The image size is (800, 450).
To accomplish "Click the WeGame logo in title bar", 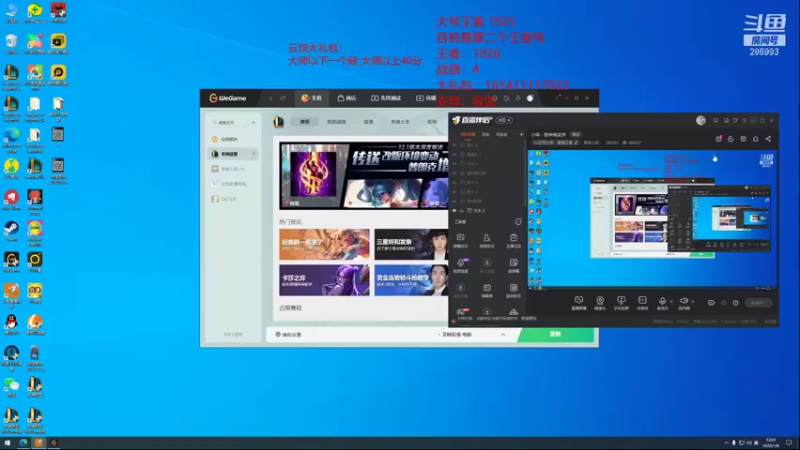I will coord(228,98).
